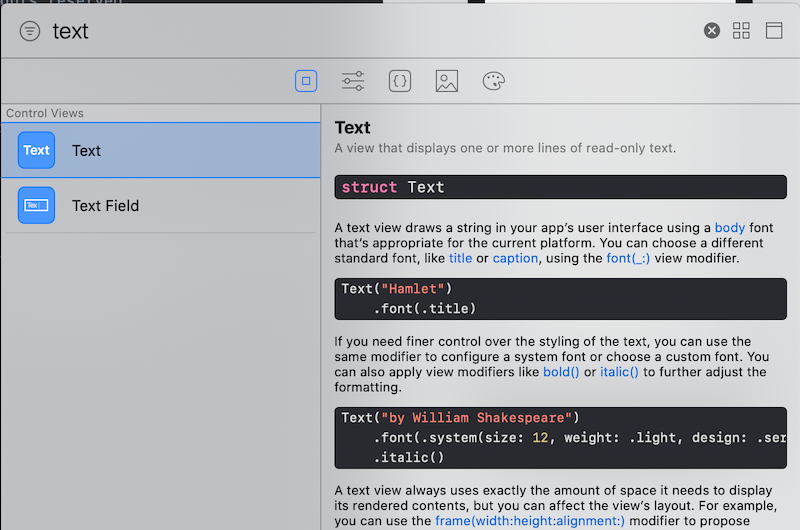
Task: Open the Modifiers library tab
Action: coord(353,81)
